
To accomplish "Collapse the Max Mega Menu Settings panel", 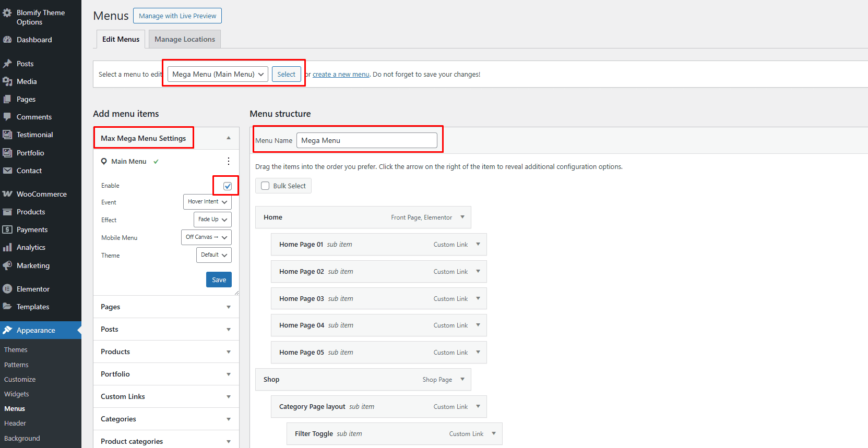I will coord(229,138).
